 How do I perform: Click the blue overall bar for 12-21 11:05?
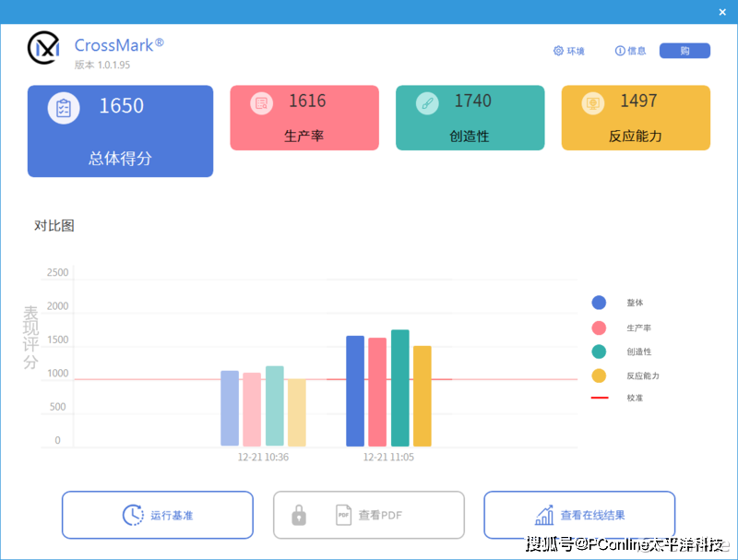coord(355,391)
